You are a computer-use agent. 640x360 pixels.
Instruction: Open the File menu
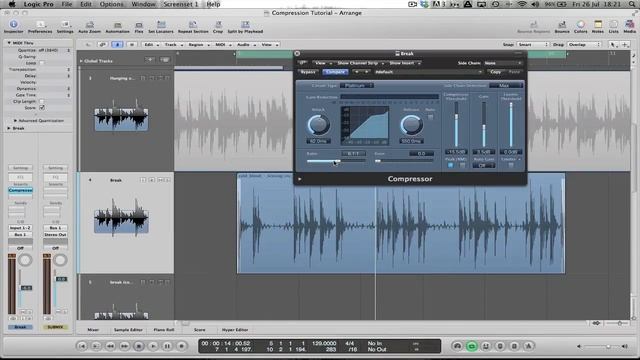click(x=67, y=4)
